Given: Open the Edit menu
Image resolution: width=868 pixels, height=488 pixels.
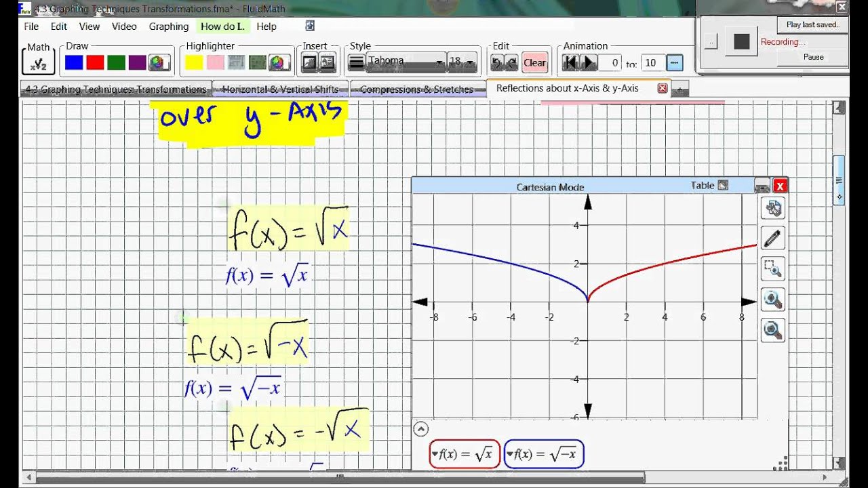Looking at the screenshot, I should click(59, 26).
